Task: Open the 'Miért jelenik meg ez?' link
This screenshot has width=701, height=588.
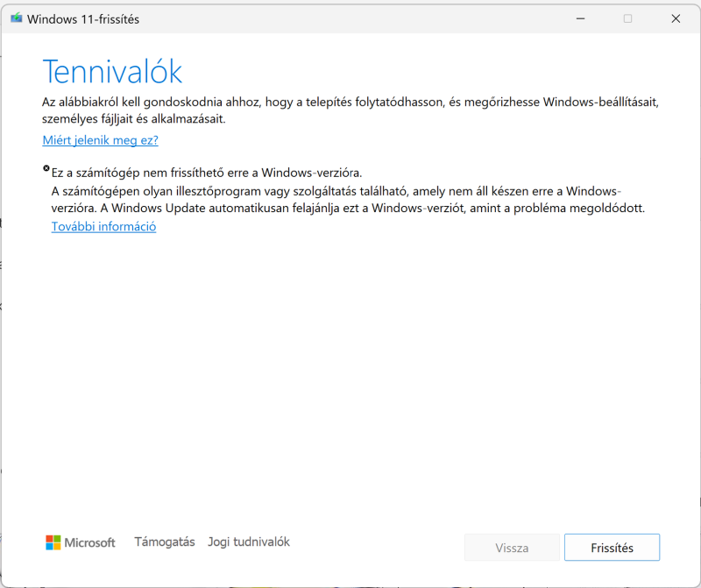Action: (x=100, y=140)
